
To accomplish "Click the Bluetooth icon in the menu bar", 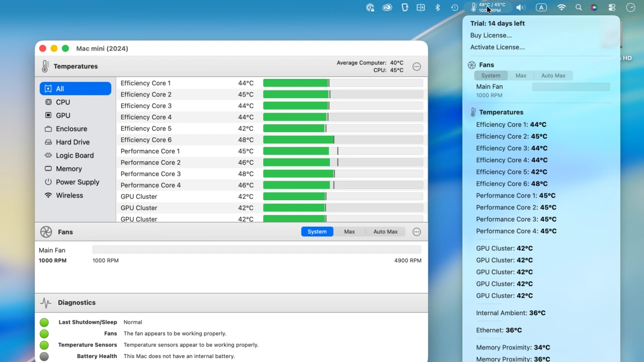I will [437, 8].
